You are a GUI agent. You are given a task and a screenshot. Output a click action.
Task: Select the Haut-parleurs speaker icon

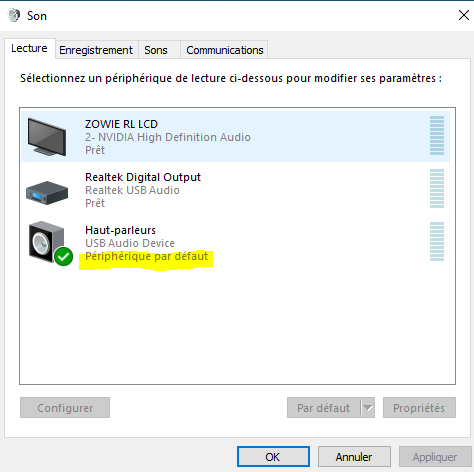tap(47, 241)
